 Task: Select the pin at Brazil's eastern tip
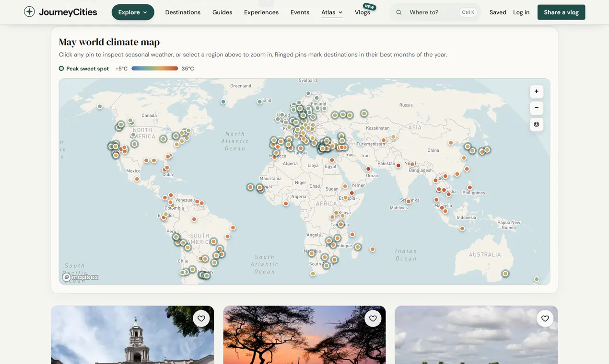tap(233, 227)
